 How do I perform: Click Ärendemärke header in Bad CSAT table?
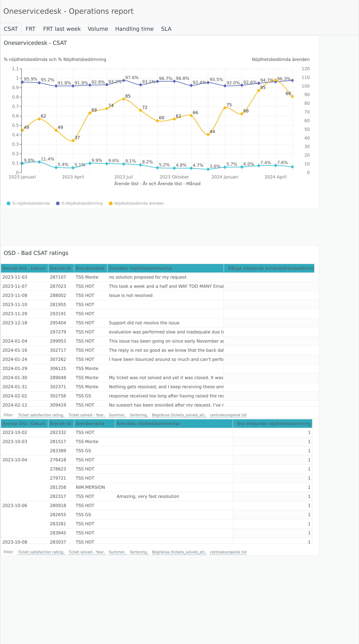[91, 268]
